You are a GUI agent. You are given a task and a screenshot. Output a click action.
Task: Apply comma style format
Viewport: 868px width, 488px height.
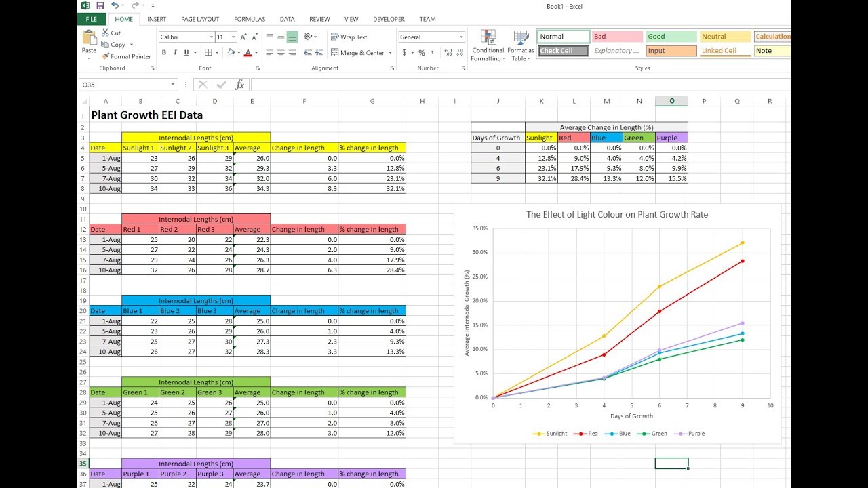point(432,53)
